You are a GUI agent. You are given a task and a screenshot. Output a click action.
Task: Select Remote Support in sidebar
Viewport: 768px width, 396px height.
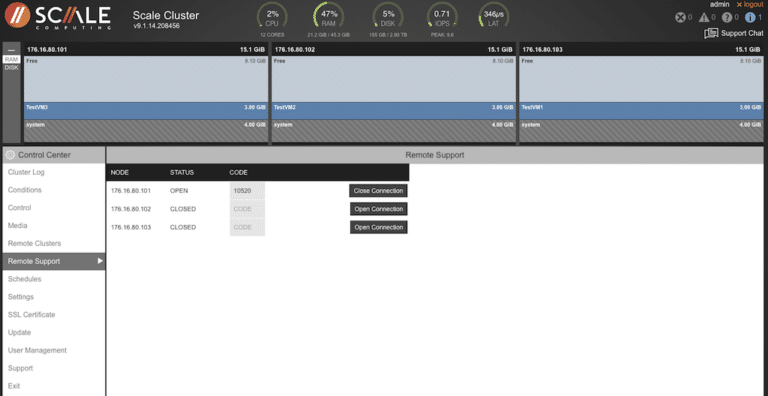pos(53,261)
